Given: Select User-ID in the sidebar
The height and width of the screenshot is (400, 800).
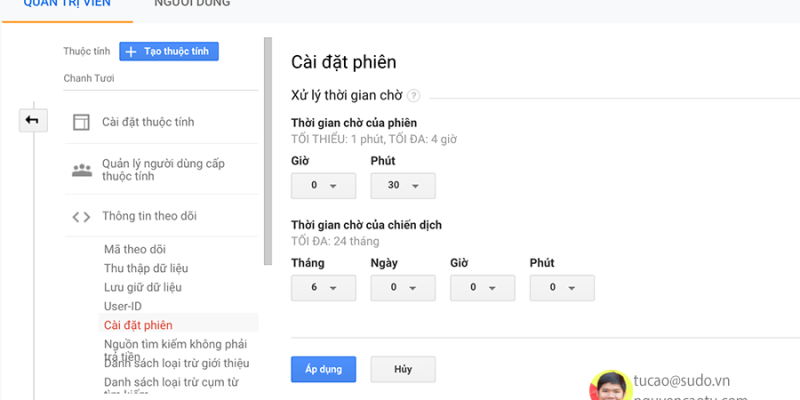Looking at the screenshot, I should pos(124,306).
